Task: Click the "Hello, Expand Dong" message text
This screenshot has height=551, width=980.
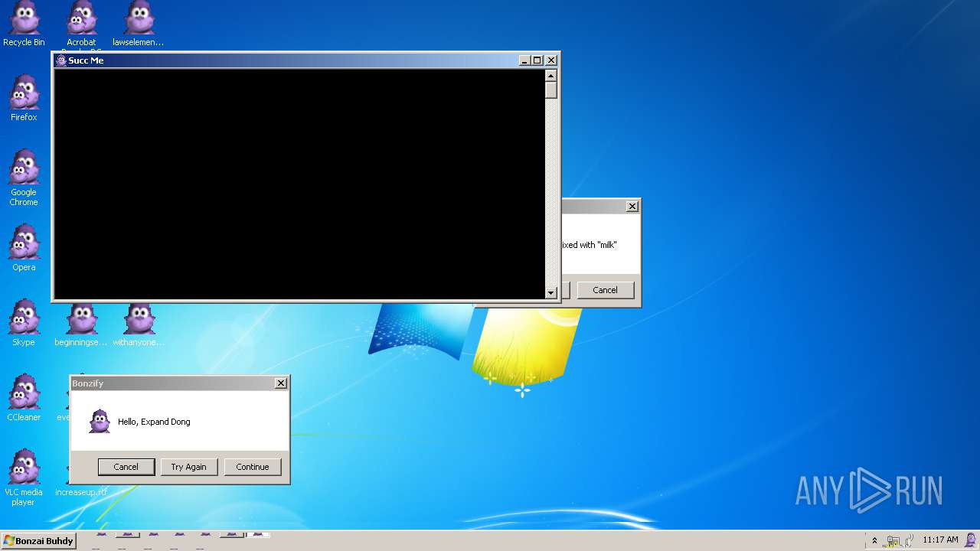Action: tap(154, 422)
